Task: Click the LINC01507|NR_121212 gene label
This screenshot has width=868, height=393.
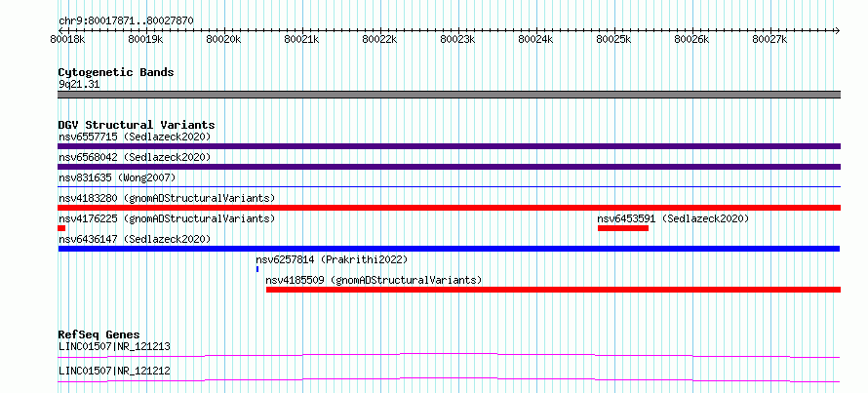Action: 114,371
